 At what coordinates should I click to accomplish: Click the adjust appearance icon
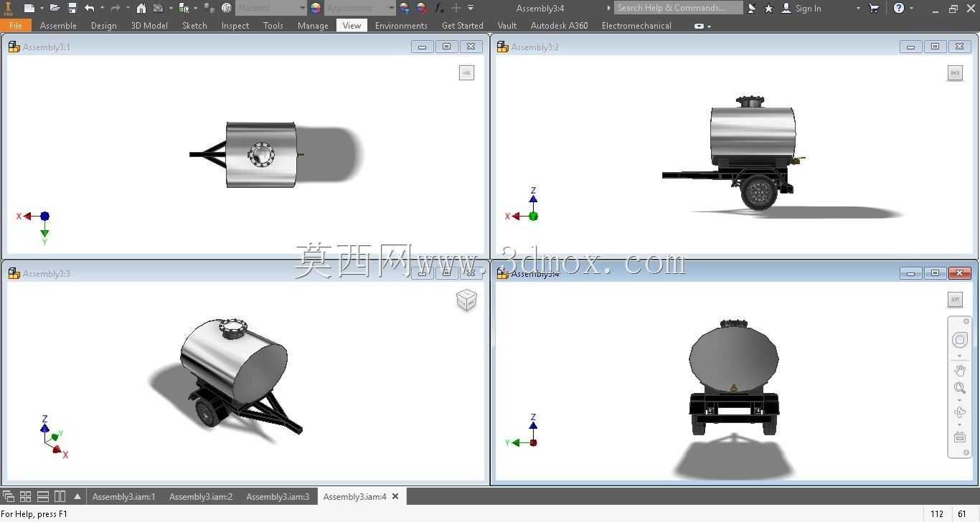[x=405, y=8]
